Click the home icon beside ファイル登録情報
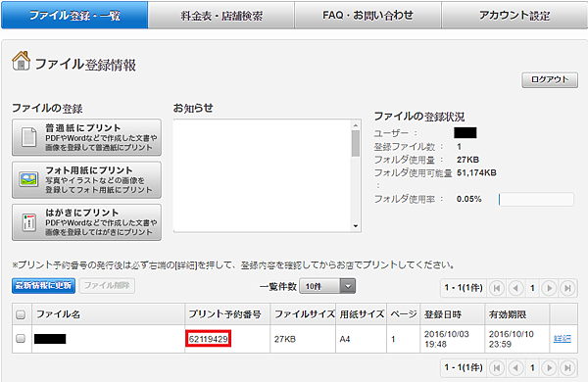 [21, 61]
